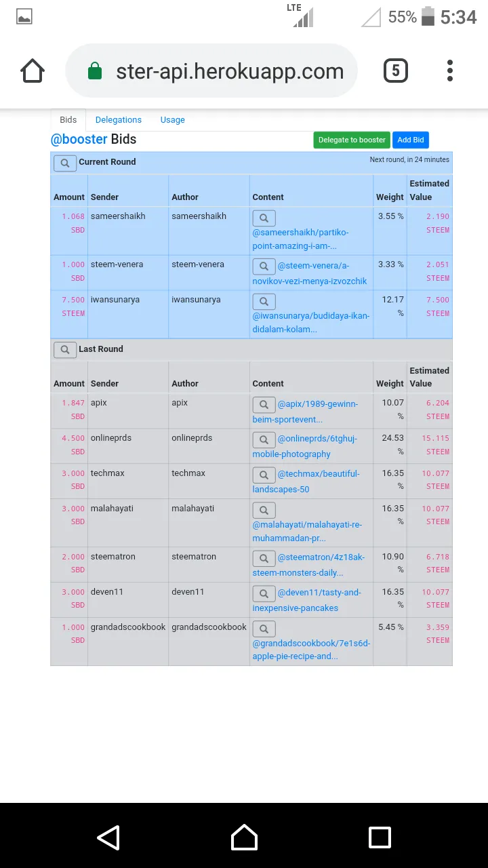Open the @onlineprds mobile-photography post link

(304, 446)
